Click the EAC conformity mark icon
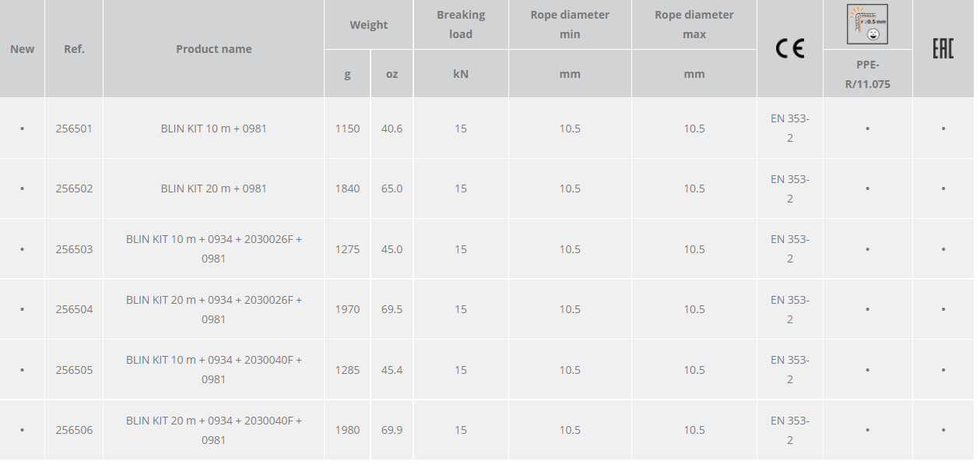 [943, 49]
